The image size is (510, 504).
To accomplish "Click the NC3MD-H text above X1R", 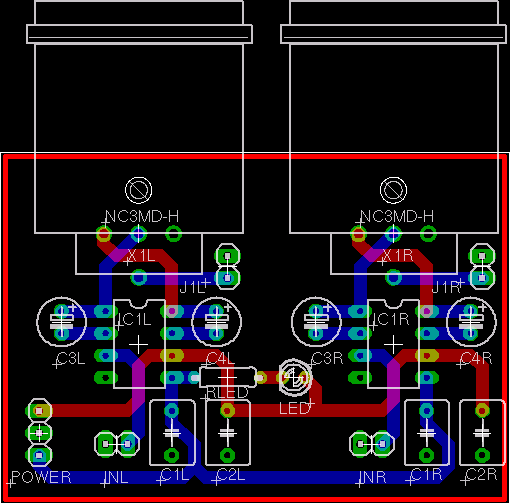I will click(397, 216).
